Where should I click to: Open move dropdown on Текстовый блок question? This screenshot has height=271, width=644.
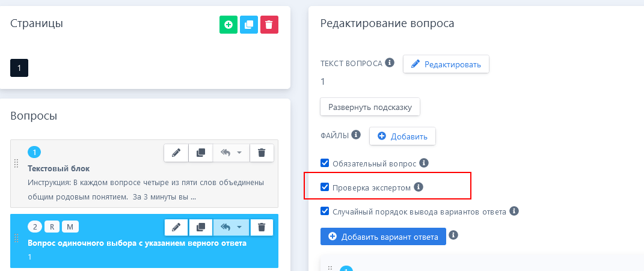[x=232, y=153]
